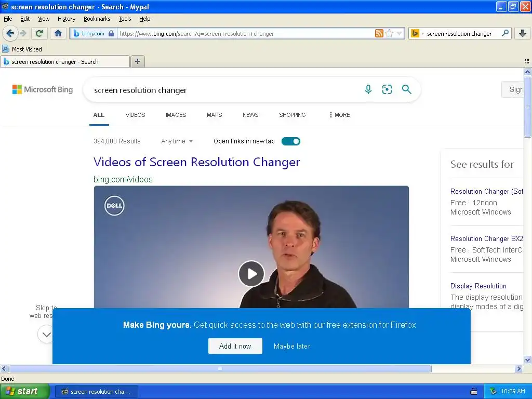Image resolution: width=532 pixels, height=399 pixels.
Task: Open the History menu
Action: coord(66,19)
